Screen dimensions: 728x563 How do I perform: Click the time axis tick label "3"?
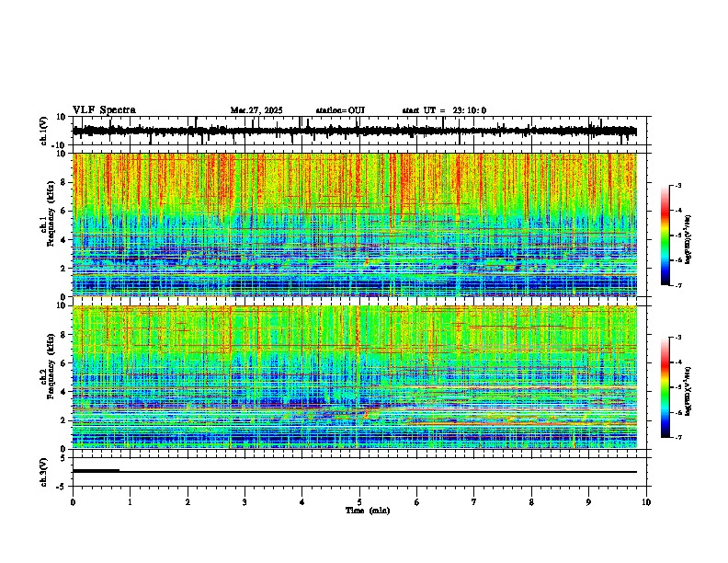(245, 502)
